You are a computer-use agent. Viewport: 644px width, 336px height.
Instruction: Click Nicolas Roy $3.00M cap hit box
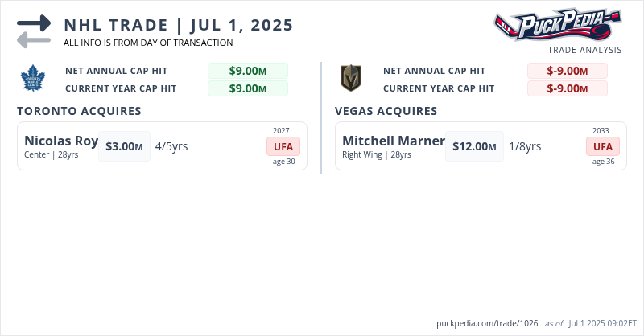tap(124, 146)
